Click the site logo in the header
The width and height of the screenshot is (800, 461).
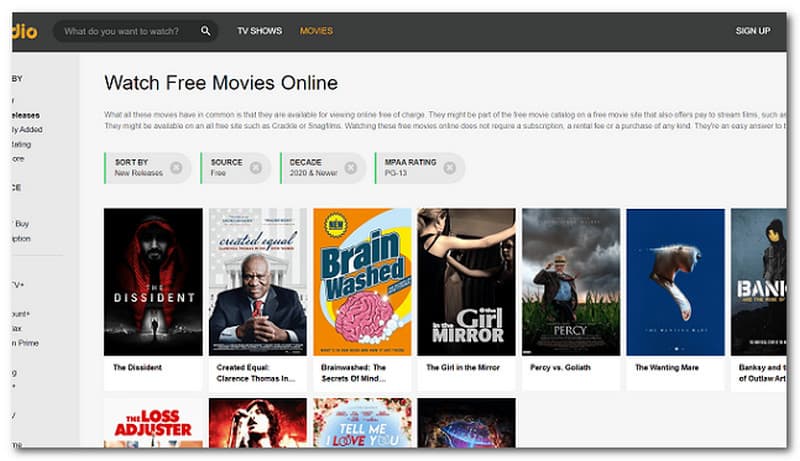coord(24,32)
